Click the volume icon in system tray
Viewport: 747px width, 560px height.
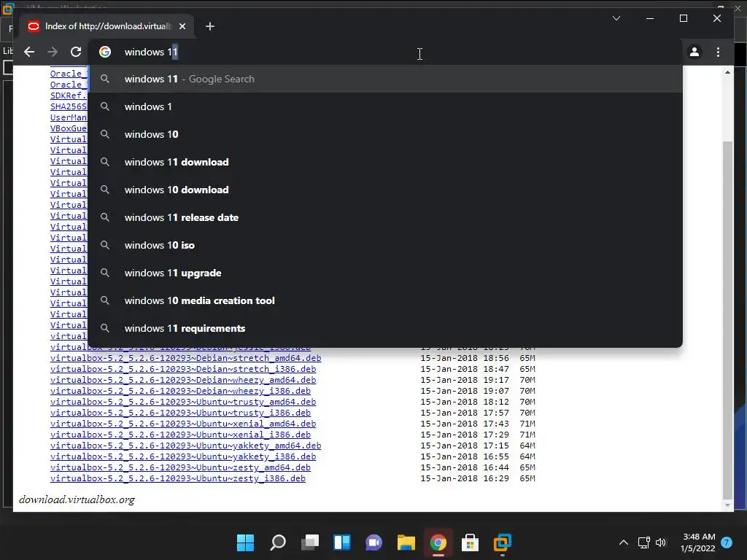click(x=661, y=542)
